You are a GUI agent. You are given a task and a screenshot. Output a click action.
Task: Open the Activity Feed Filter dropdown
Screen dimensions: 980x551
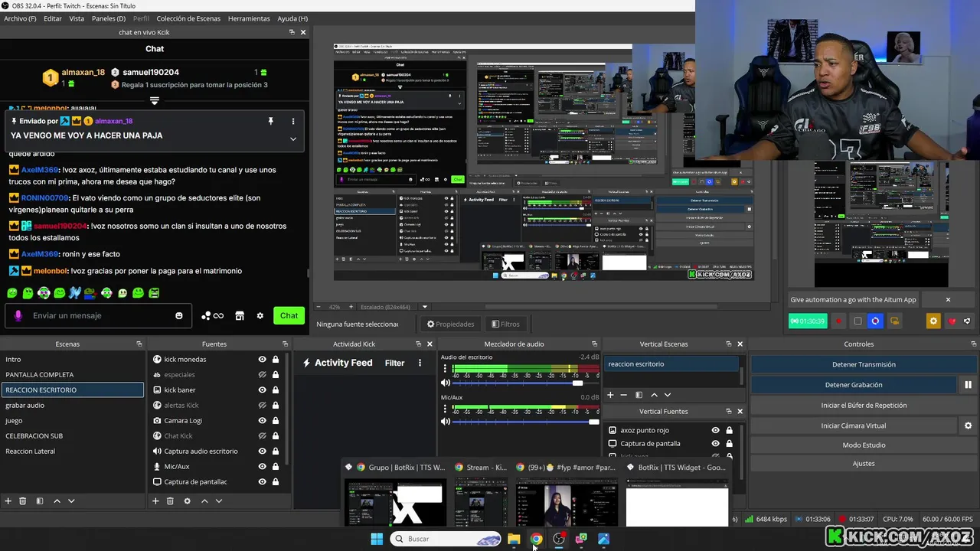pos(394,363)
